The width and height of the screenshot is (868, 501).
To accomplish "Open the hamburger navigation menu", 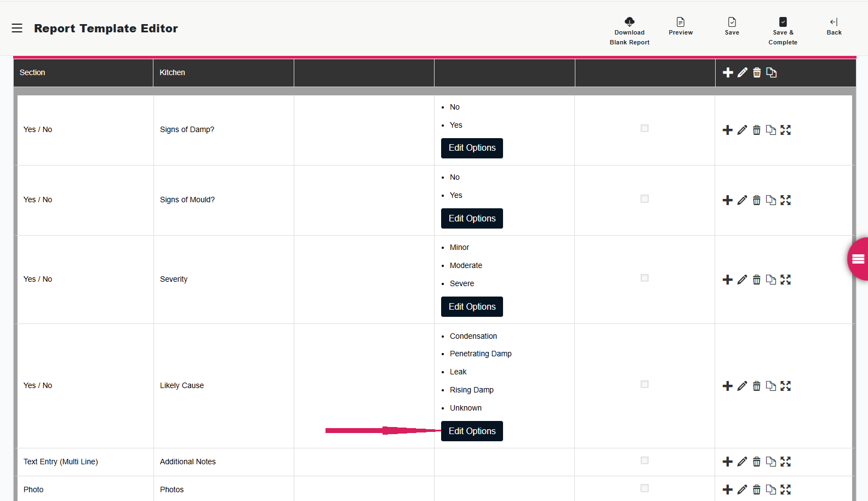I will pyautogui.click(x=17, y=28).
